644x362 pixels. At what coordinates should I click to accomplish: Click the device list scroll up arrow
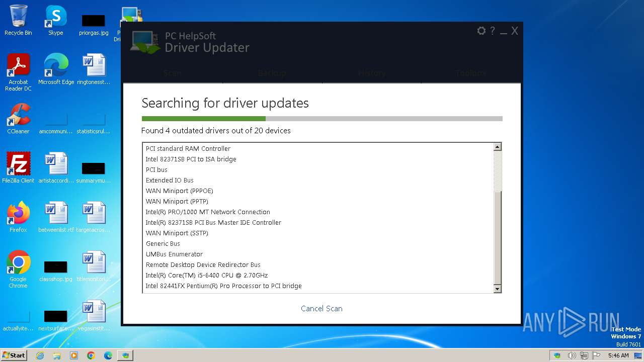497,147
